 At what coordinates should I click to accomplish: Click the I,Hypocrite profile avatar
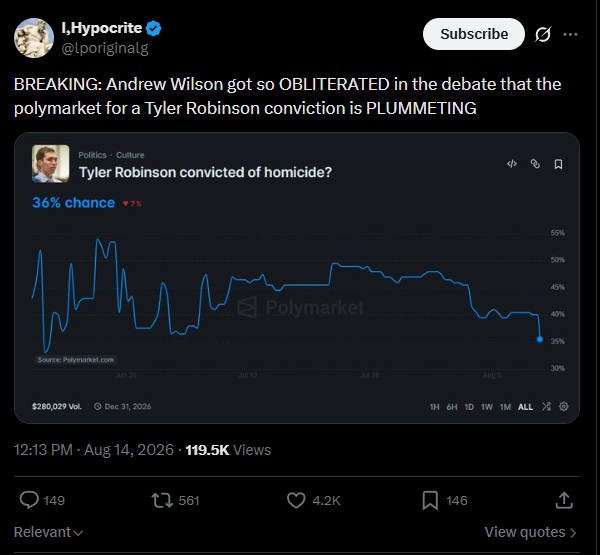34,38
